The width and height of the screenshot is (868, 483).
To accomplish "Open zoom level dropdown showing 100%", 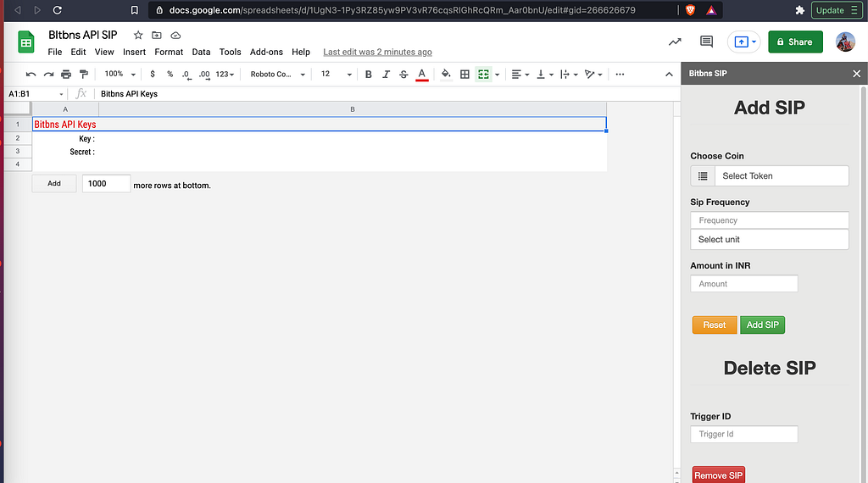I will tap(120, 74).
